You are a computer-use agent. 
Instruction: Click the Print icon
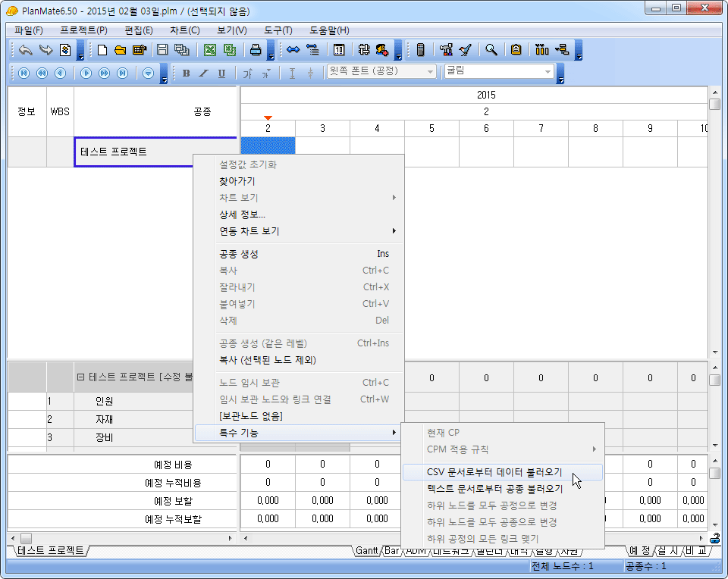[256, 50]
